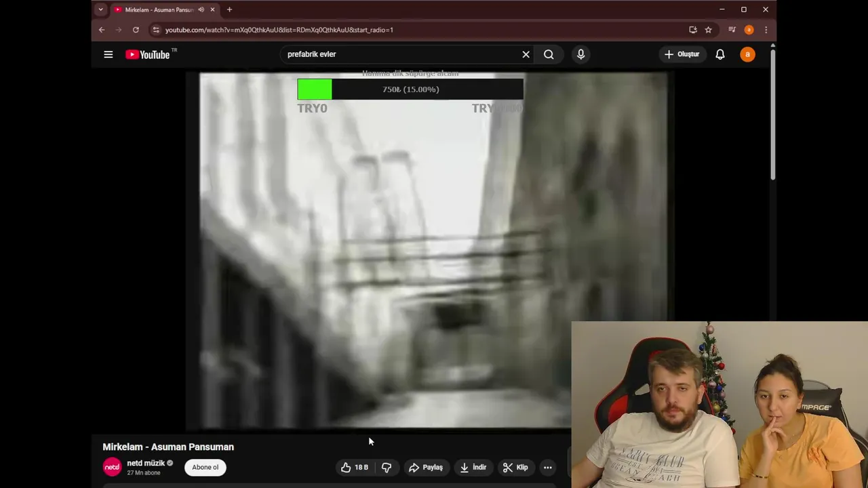The height and width of the screenshot is (488, 868).
Task: Open the more actions ellipsis menu
Action: (x=548, y=467)
